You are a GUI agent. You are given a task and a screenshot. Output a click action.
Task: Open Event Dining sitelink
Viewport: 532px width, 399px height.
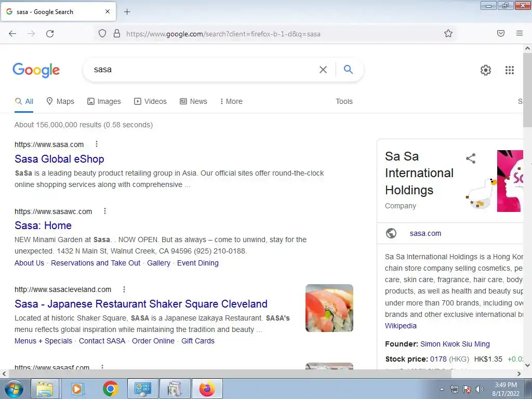198,263
